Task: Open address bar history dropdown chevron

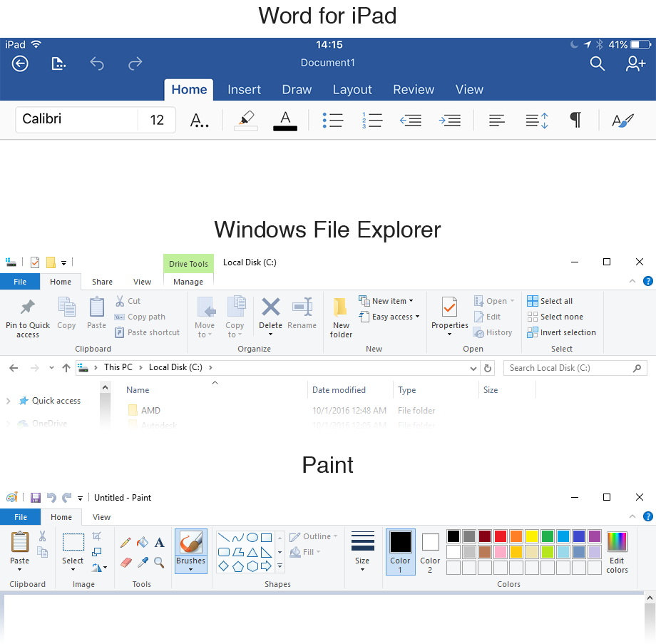Action: point(473,369)
